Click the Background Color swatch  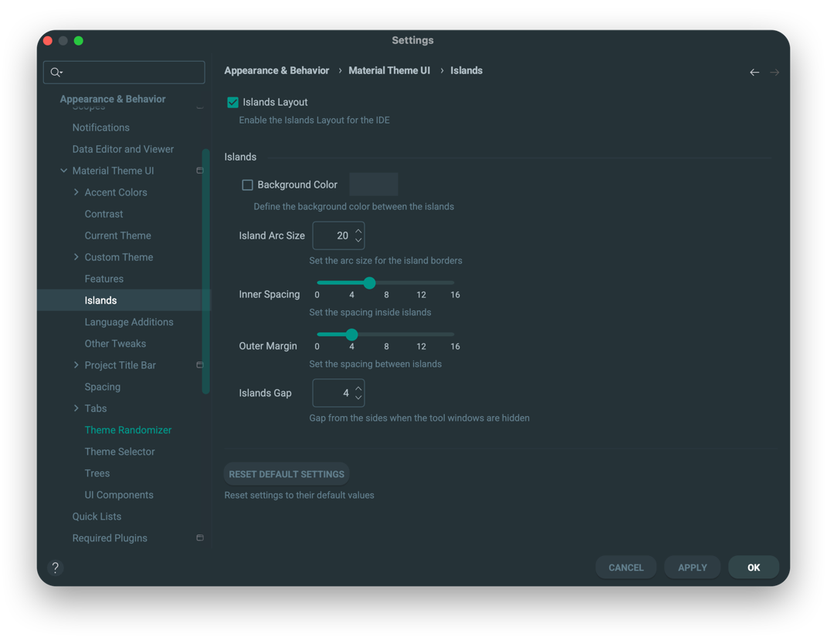pos(374,184)
